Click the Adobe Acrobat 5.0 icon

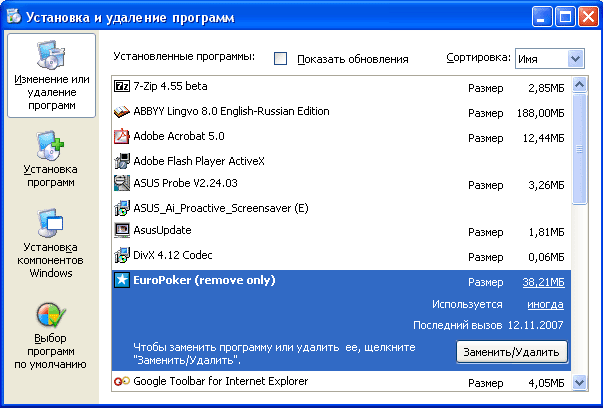pos(122,136)
